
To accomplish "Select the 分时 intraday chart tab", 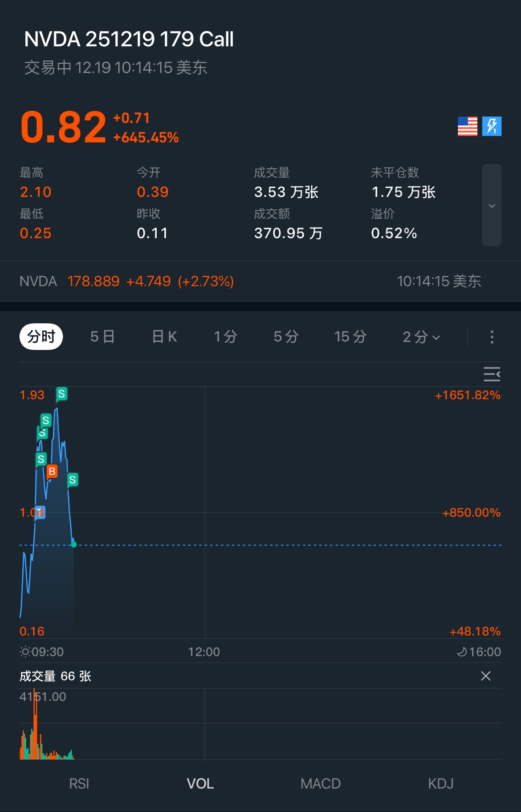I will 41,337.
